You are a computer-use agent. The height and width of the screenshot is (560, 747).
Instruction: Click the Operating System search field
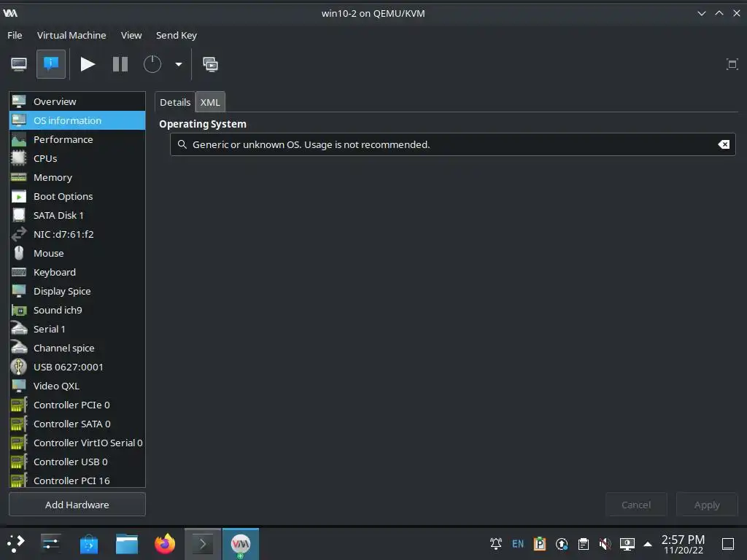point(452,144)
